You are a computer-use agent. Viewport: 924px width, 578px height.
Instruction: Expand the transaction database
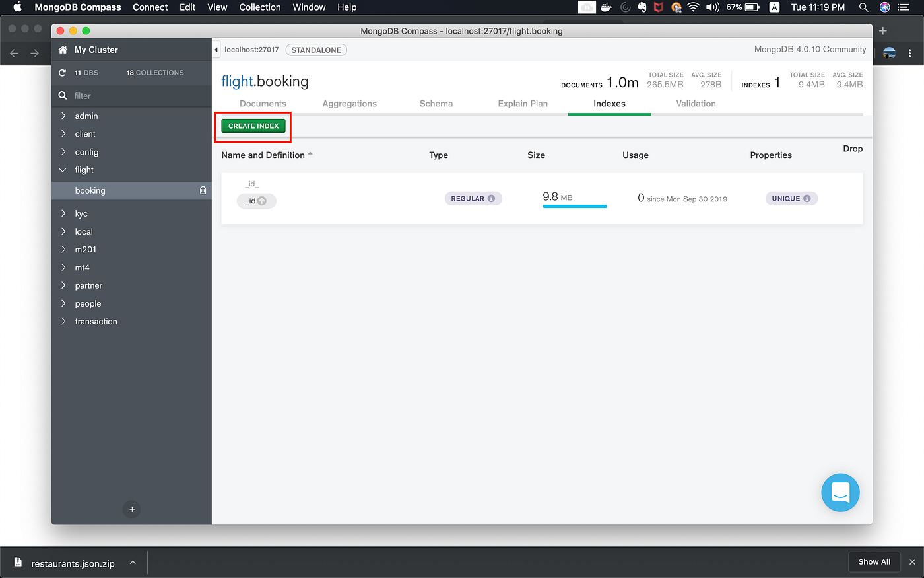click(x=63, y=321)
